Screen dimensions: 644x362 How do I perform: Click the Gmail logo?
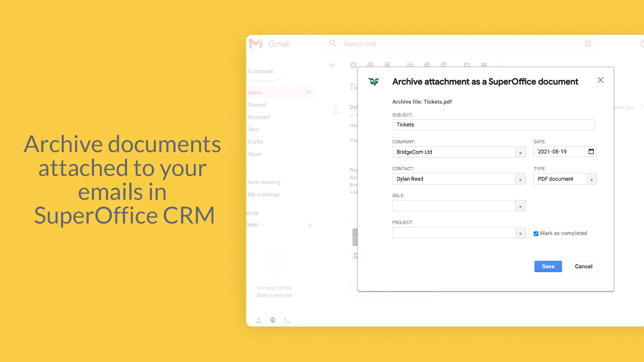256,44
